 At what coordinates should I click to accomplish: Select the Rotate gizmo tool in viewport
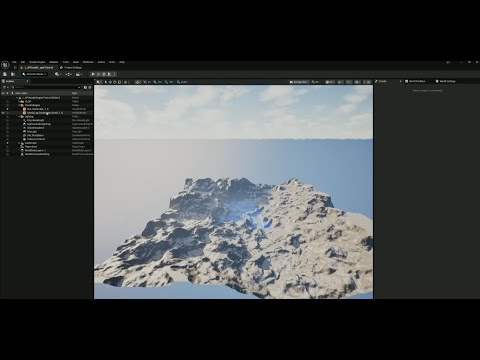[x=115, y=82]
